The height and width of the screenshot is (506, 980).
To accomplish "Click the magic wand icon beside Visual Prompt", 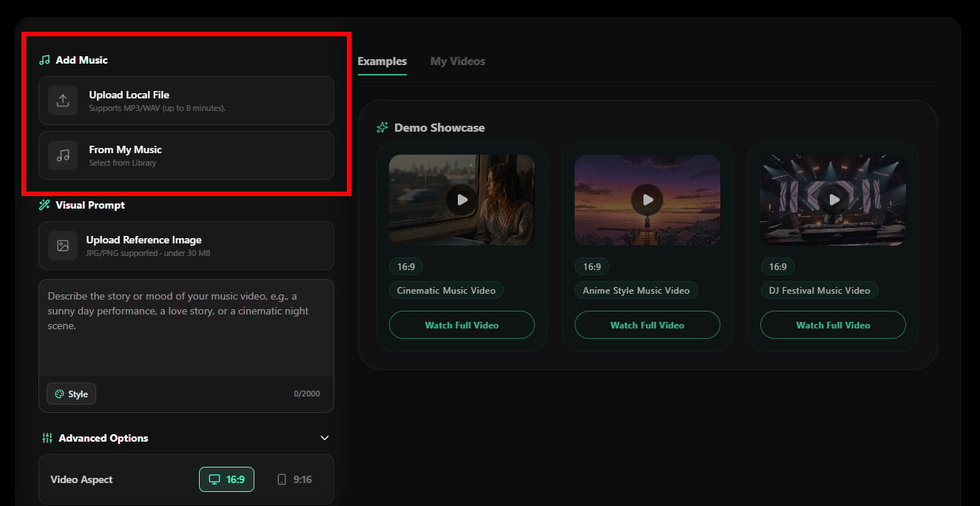I will 45,205.
